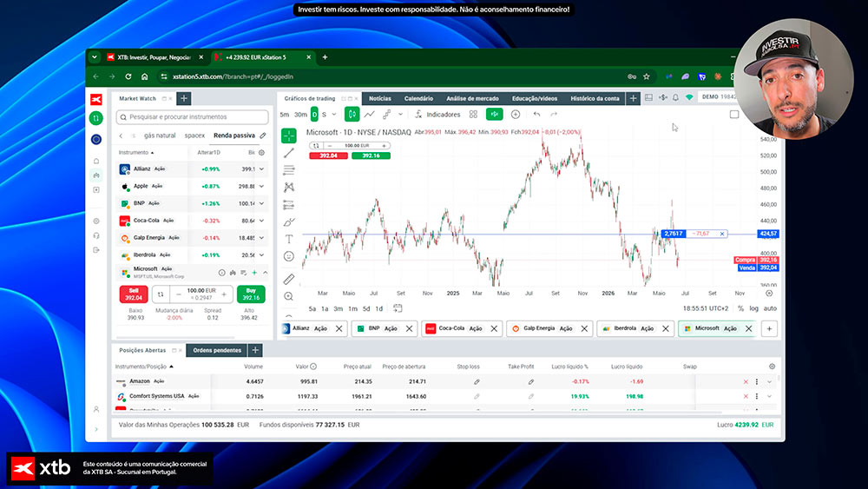Open Market Watch column settings gear
This screenshot has width=868, height=489.
tap(262, 152)
